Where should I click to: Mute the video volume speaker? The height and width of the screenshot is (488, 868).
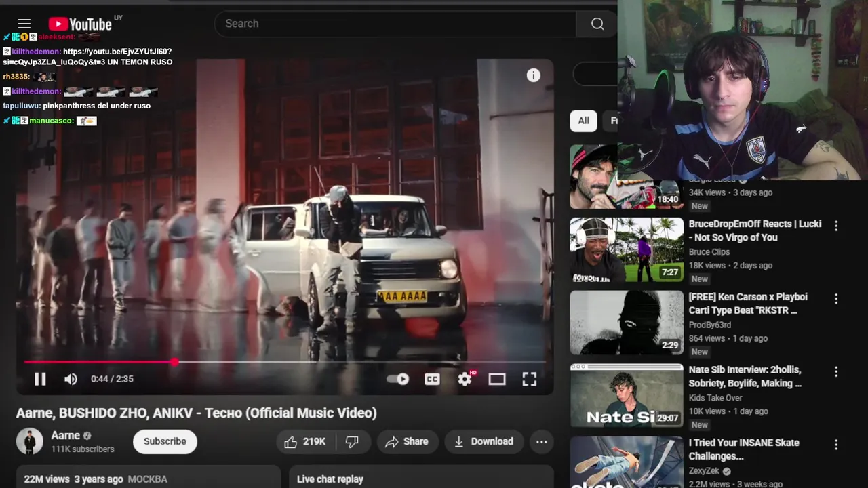coord(71,379)
